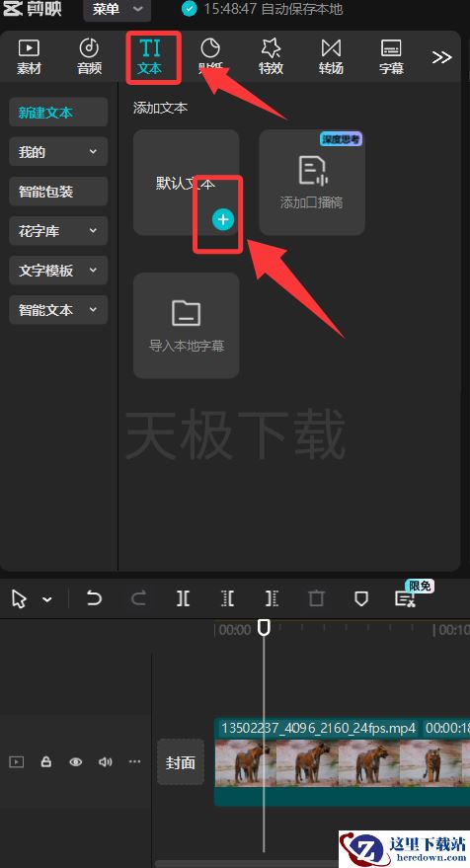Select the pointer selection tool
This screenshot has width=470, height=868.
click(x=19, y=598)
